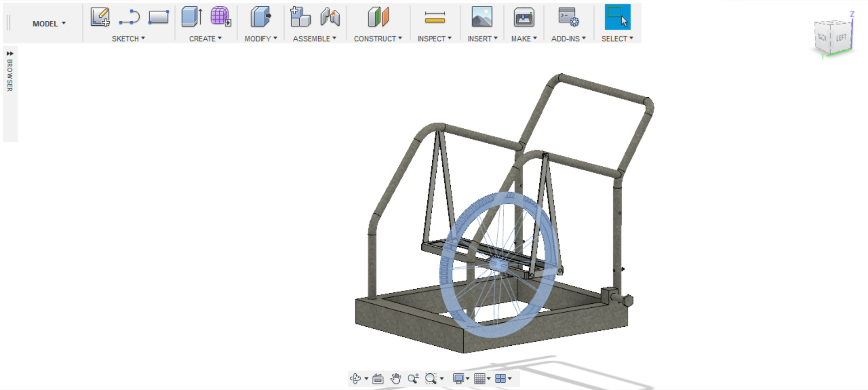Viewport: 868px width, 390px height.
Task: Click the Look At icon
Action: pyautogui.click(x=378, y=379)
